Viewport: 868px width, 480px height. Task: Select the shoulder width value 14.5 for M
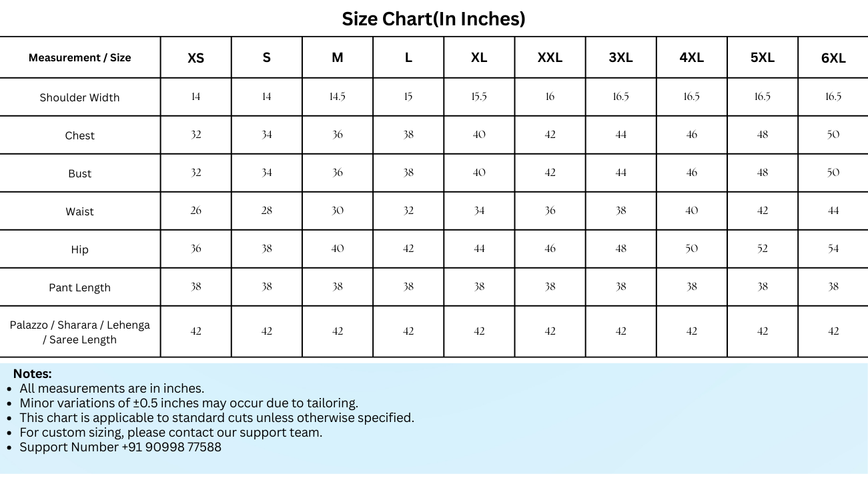coord(338,97)
